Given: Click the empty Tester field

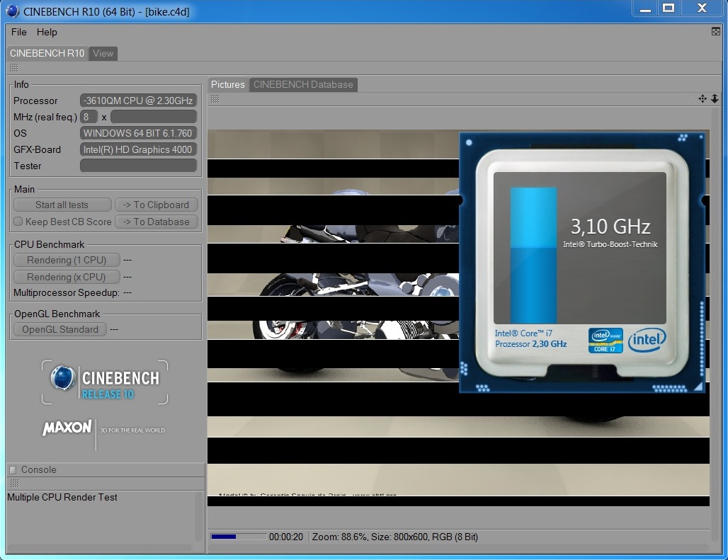Looking at the screenshot, I should 138,166.
